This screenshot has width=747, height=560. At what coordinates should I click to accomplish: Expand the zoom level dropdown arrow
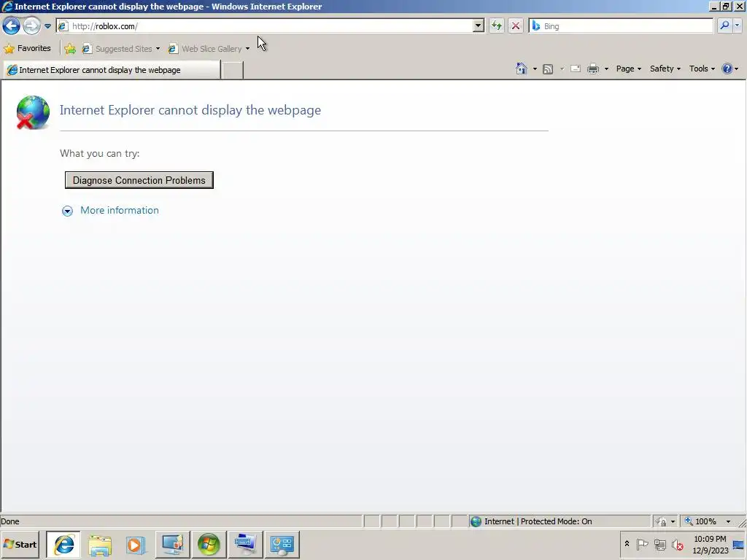[x=728, y=521]
